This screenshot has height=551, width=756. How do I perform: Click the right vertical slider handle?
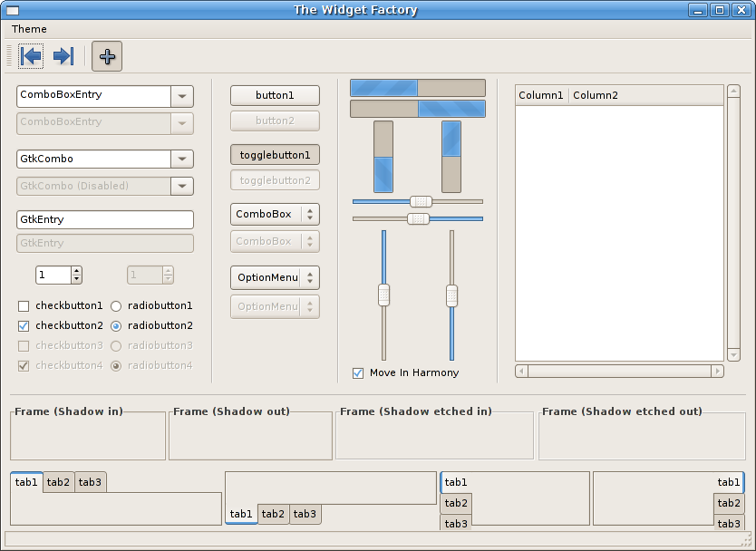(451, 296)
